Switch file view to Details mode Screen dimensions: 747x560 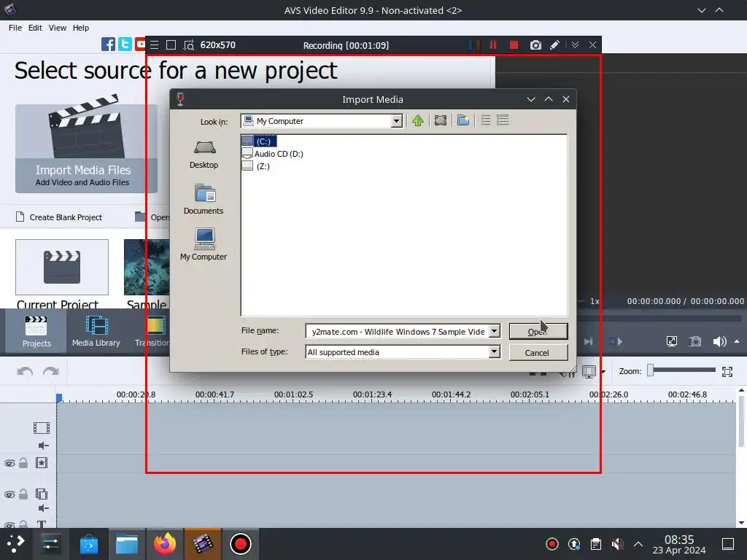[x=503, y=120]
